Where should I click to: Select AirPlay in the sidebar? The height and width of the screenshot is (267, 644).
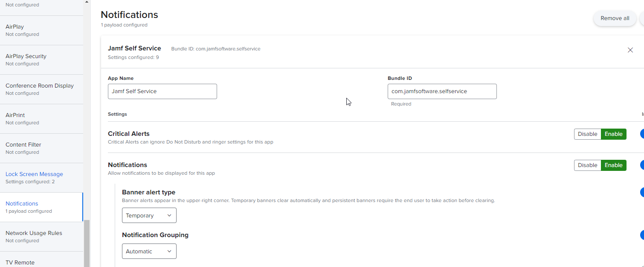pyautogui.click(x=41, y=30)
